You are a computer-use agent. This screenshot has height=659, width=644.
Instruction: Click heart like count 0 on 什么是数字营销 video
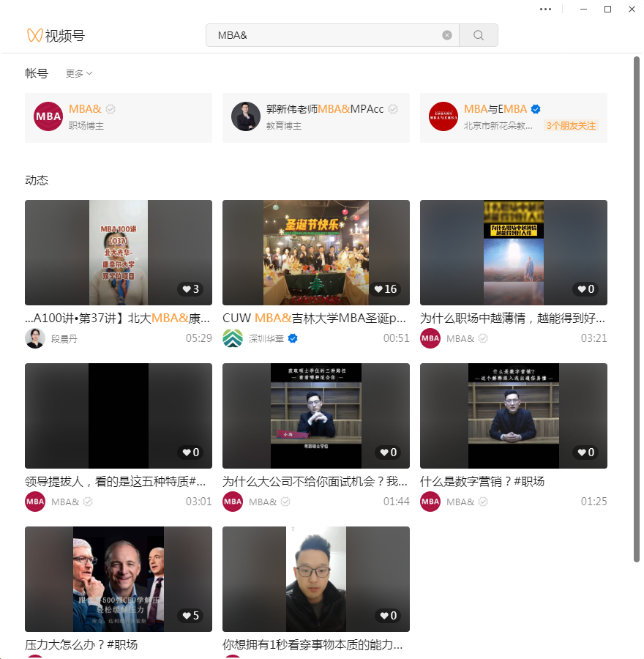tap(585, 453)
